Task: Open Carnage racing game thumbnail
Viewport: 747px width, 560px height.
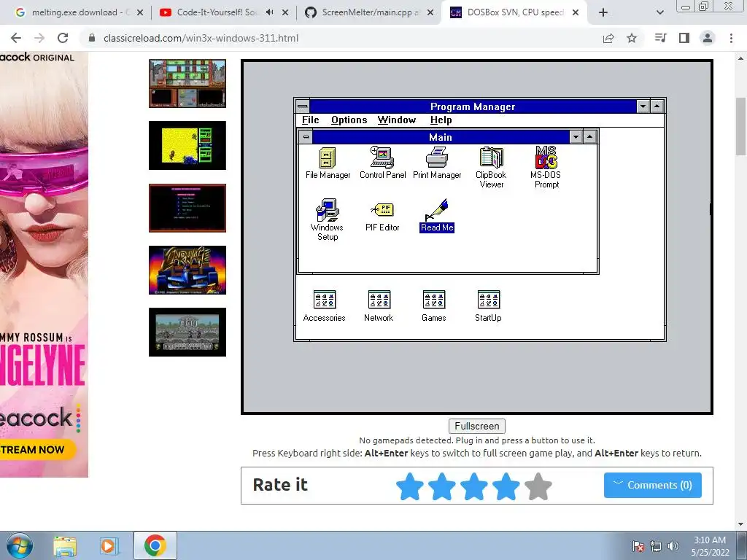Action: click(x=187, y=270)
